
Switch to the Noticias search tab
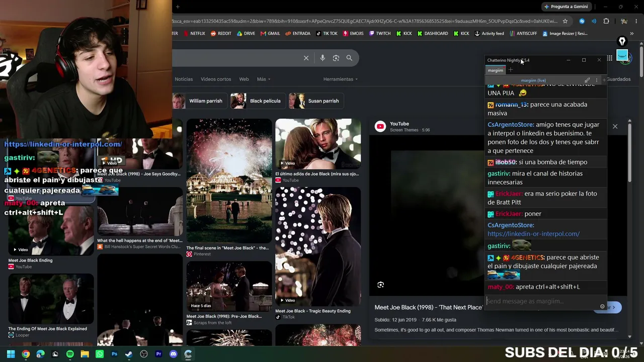click(184, 79)
